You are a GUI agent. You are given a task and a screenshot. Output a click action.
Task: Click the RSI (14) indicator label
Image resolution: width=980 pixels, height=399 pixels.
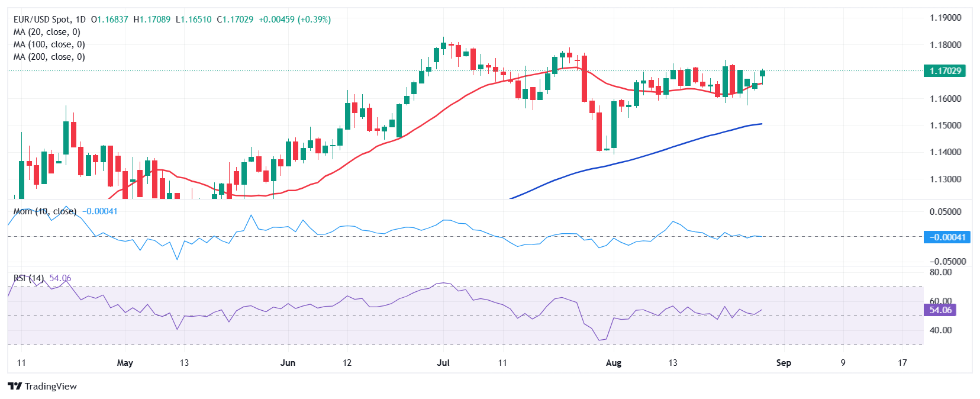tap(28, 278)
